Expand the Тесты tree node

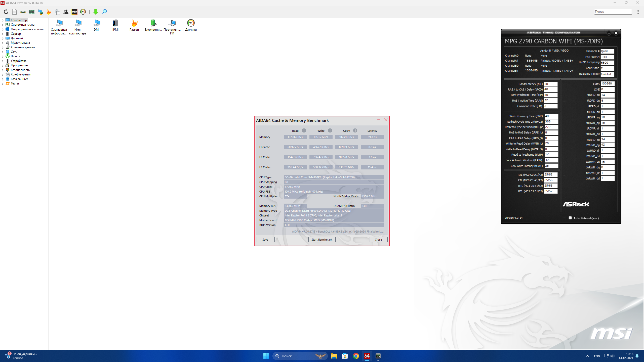point(3,84)
